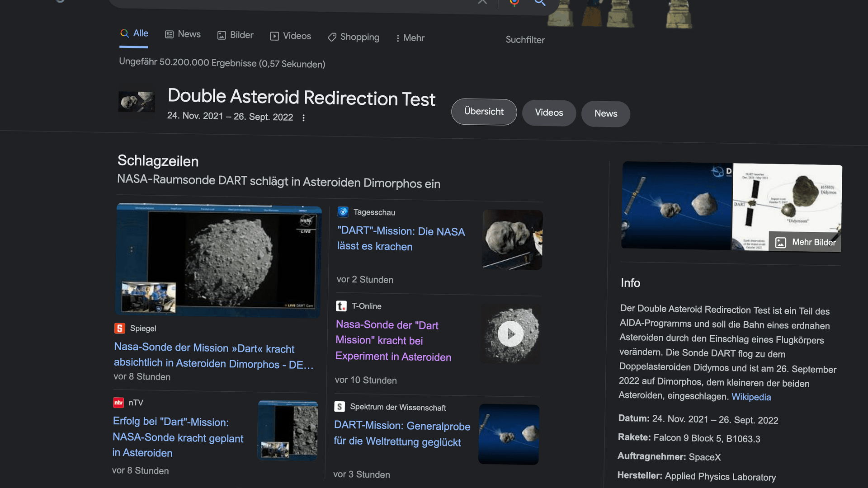868x488 pixels.
Task: Click the Tagesschau source name
Action: [x=374, y=212]
